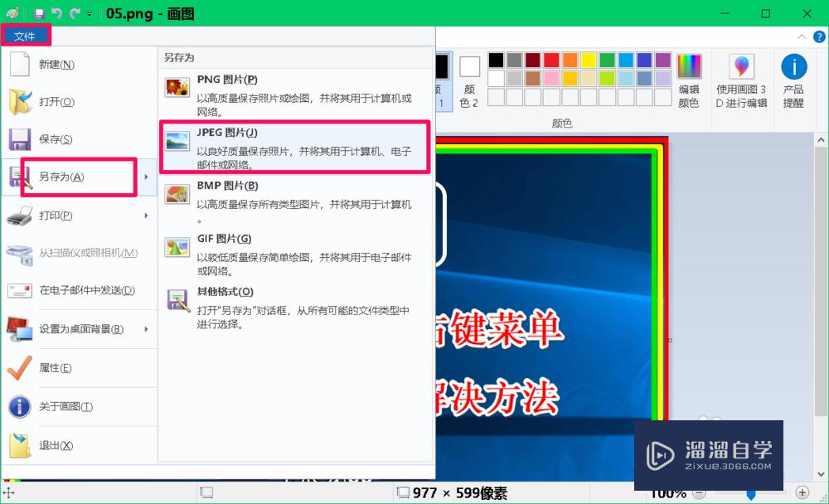Pick the purple color swatch
Viewport: 829px width, 504px height.
663,60
